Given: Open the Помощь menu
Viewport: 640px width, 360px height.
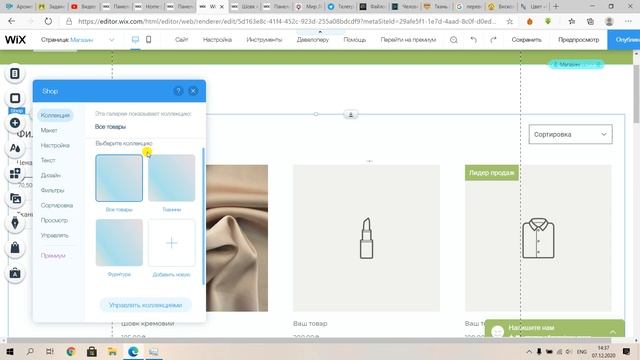Looking at the screenshot, I should (355, 40).
